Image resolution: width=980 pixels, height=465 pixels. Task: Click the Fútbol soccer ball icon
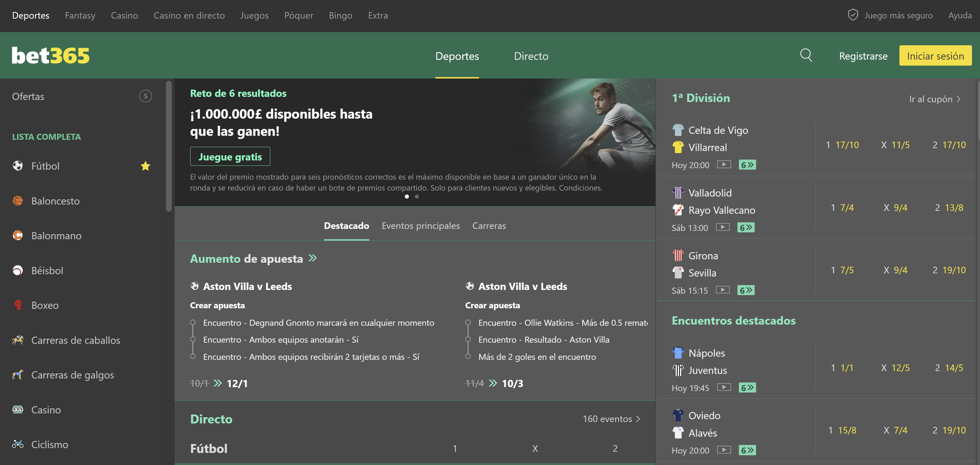click(x=17, y=166)
